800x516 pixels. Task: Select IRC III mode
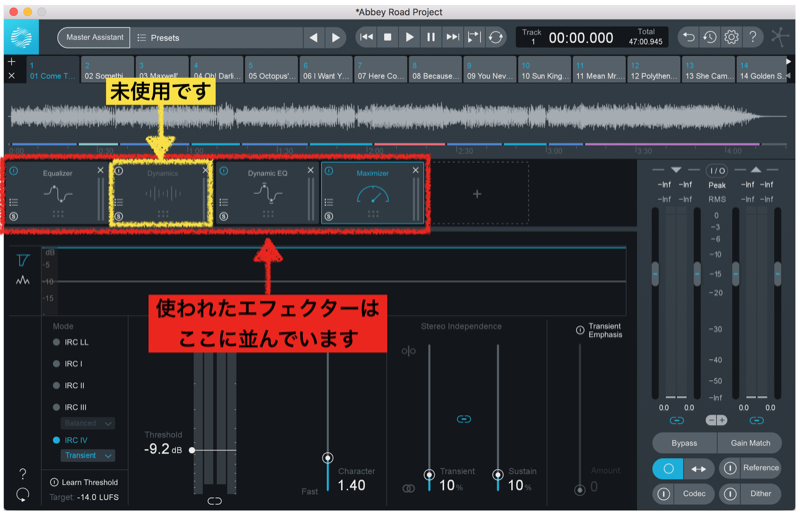70,407
